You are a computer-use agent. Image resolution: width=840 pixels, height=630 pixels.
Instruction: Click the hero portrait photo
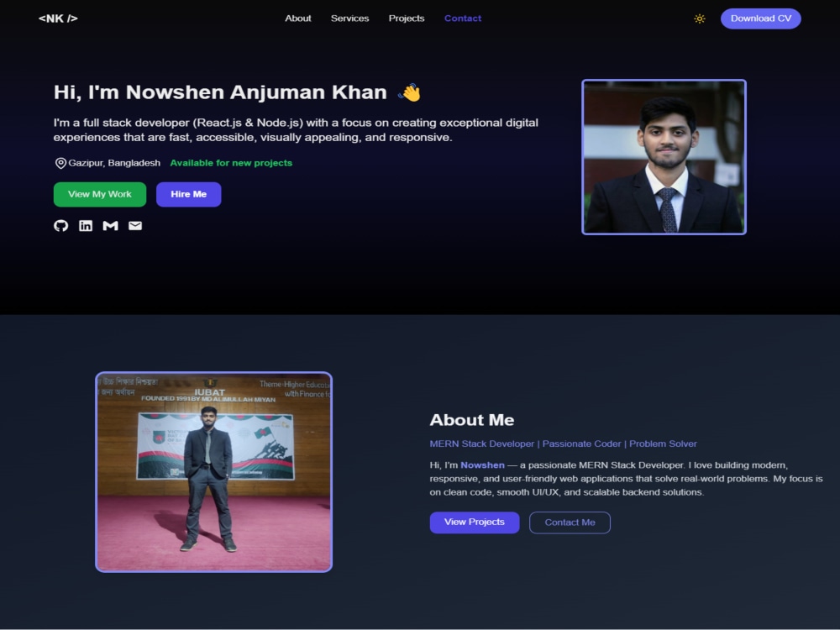pyautogui.click(x=664, y=157)
